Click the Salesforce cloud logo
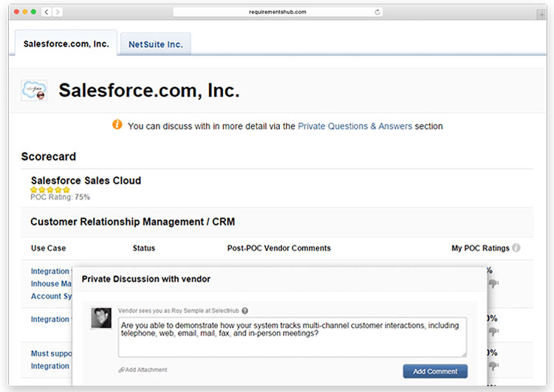This screenshot has height=392, width=554. (34, 90)
